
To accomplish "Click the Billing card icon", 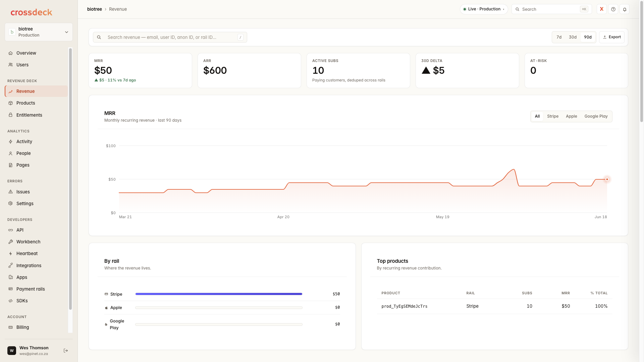I will [10, 327].
